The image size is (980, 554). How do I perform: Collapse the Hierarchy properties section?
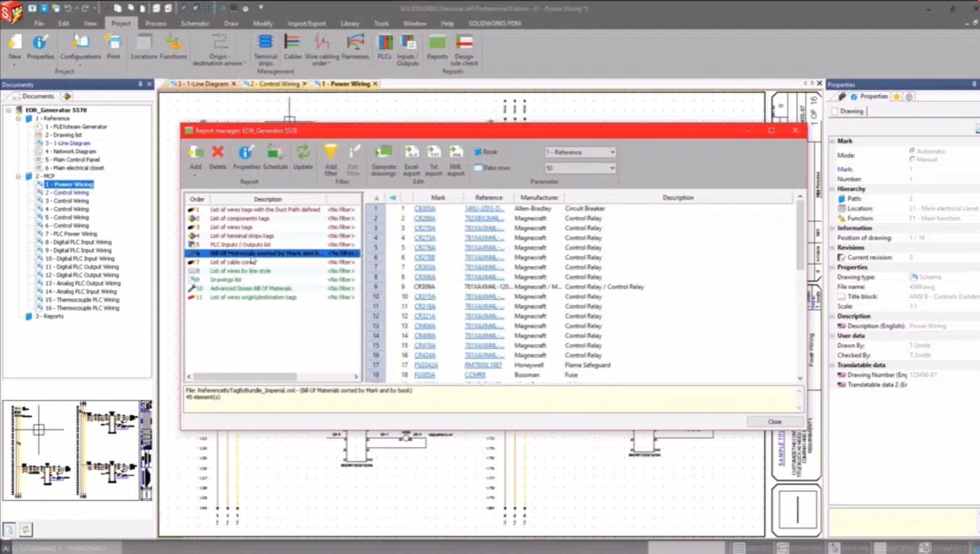[832, 189]
